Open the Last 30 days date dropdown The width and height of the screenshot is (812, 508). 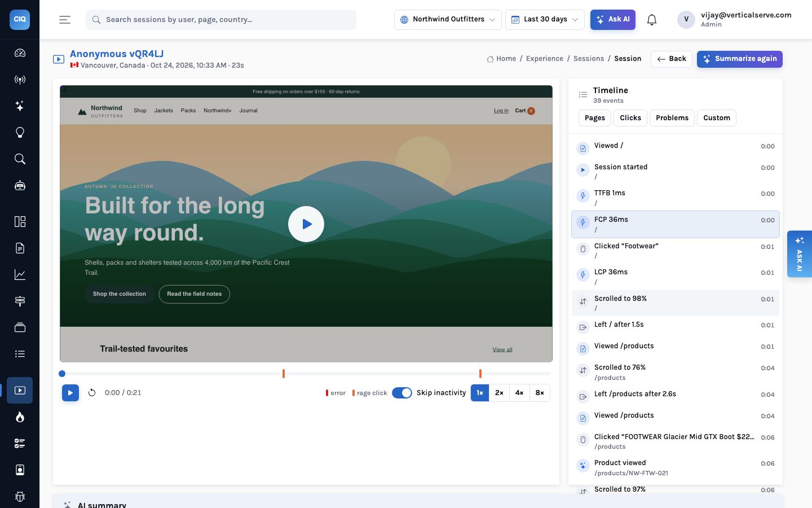[545, 19]
